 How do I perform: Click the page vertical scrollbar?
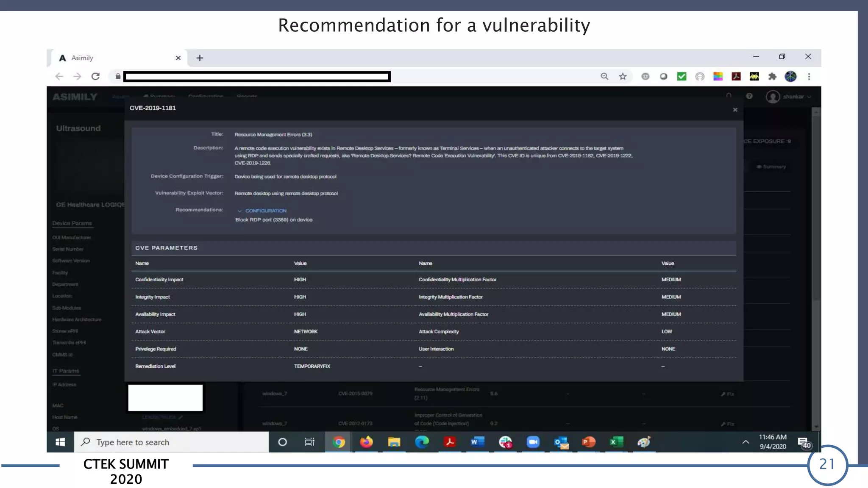pos(816,269)
